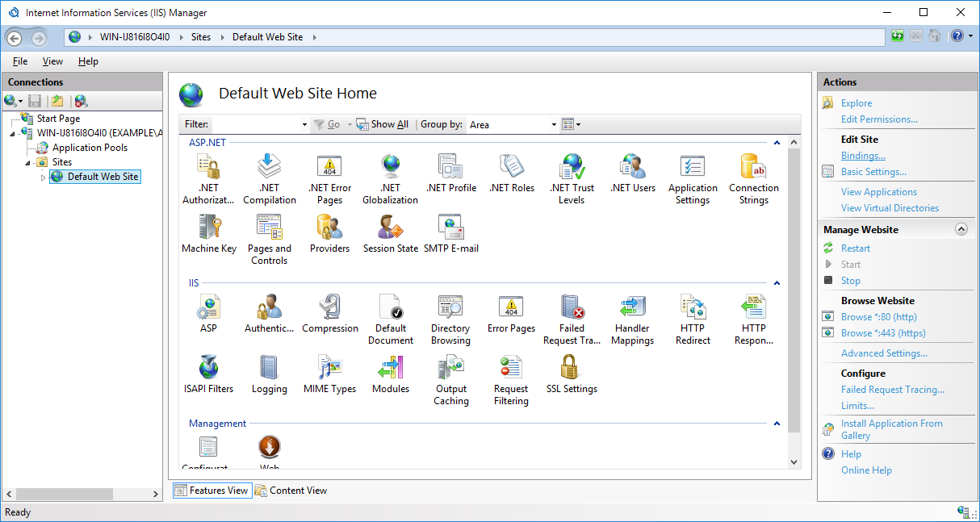Open Modules feature

(391, 374)
